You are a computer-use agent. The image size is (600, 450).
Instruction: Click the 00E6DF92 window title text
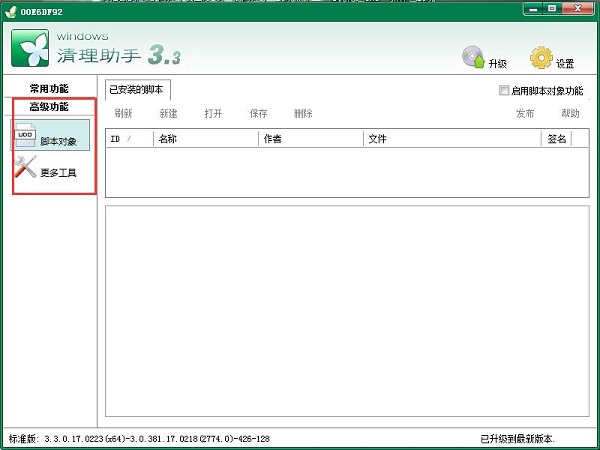(41, 12)
